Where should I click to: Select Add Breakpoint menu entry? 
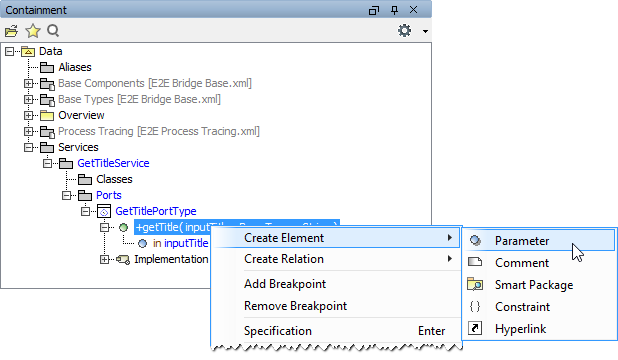pos(285,284)
